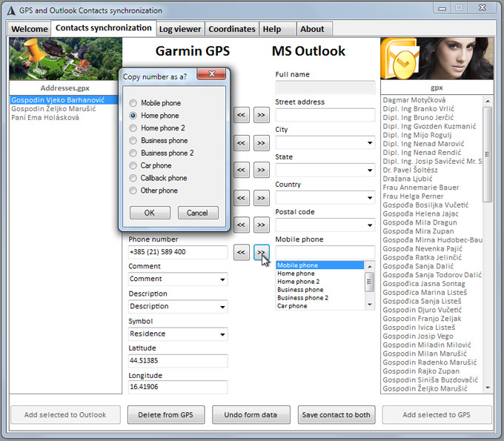504x441 pixels.
Task: Copy Postal code to Outlook with >> button
Action: [262, 225]
